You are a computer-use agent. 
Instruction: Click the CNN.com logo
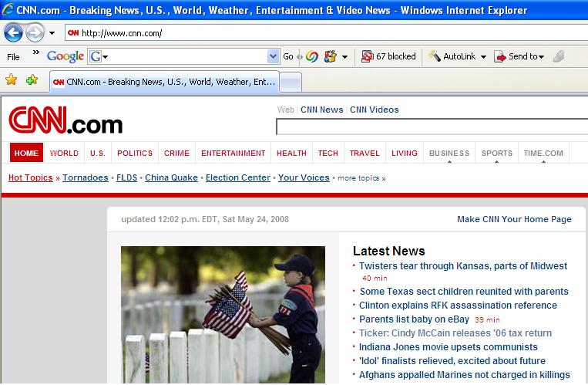point(66,123)
